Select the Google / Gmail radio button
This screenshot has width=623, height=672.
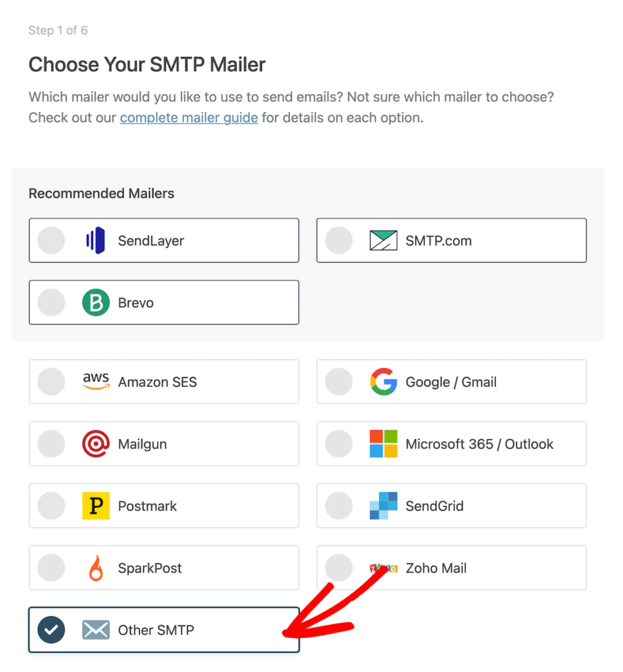point(338,381)
